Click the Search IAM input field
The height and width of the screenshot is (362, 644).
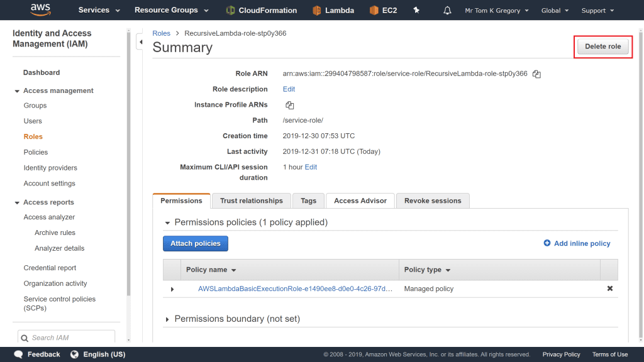pyautogui.click(x=69, y=337)
